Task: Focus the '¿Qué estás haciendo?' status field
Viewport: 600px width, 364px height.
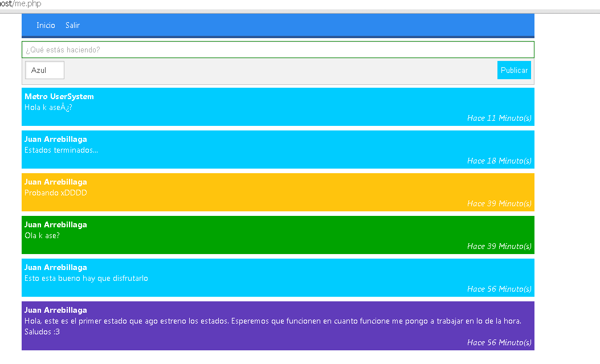Action: 278,50
